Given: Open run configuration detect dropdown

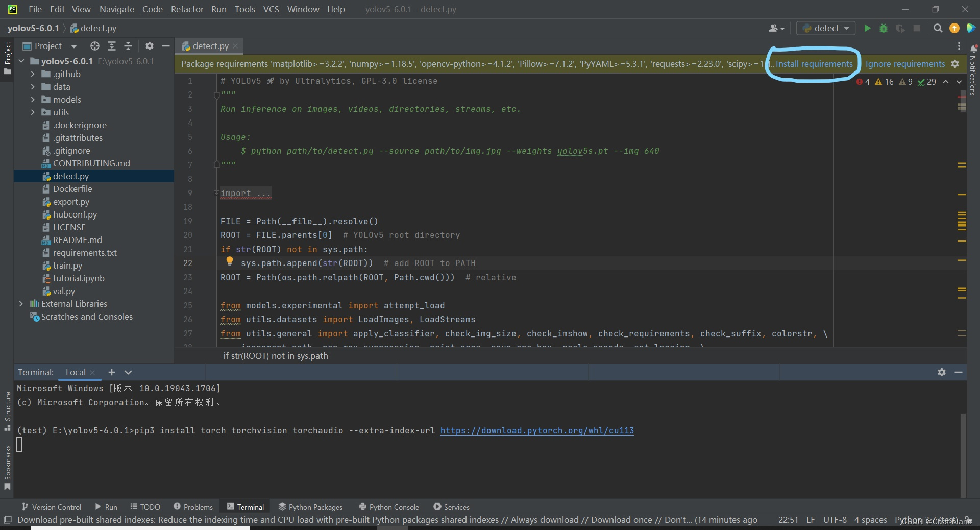Looking at the screenshot, I should 826,28.
